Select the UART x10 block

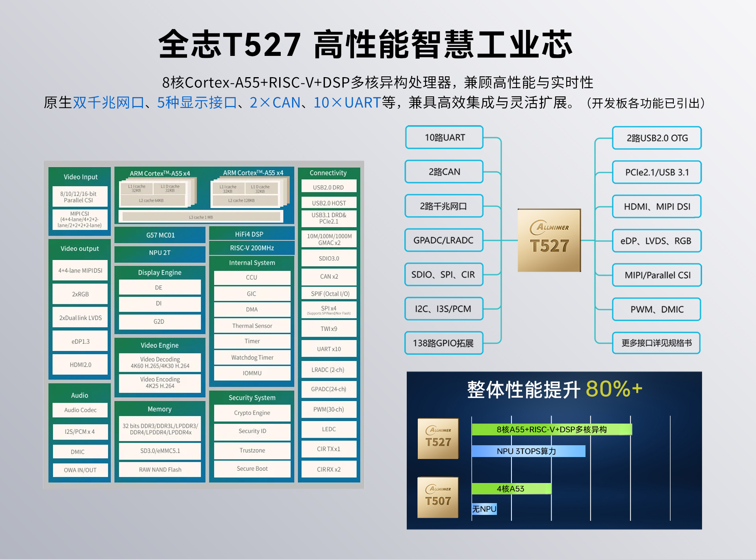point(329,349)
